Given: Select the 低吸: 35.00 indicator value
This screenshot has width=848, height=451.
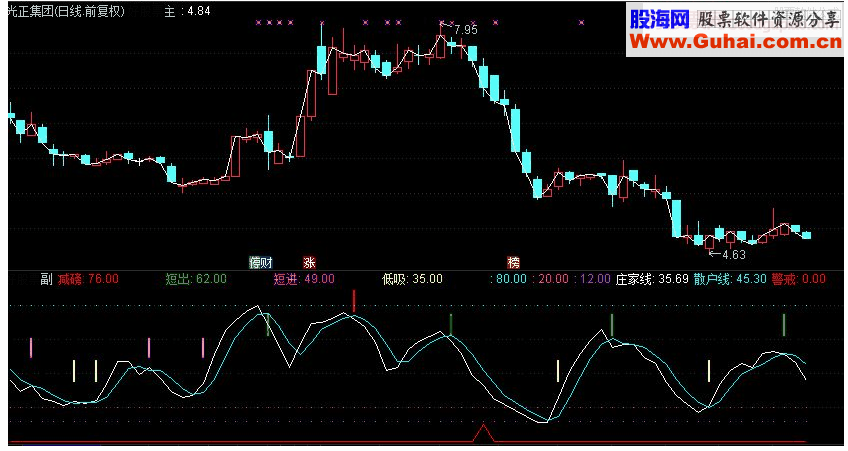Looking at the screenshot, I should point(412,279).
